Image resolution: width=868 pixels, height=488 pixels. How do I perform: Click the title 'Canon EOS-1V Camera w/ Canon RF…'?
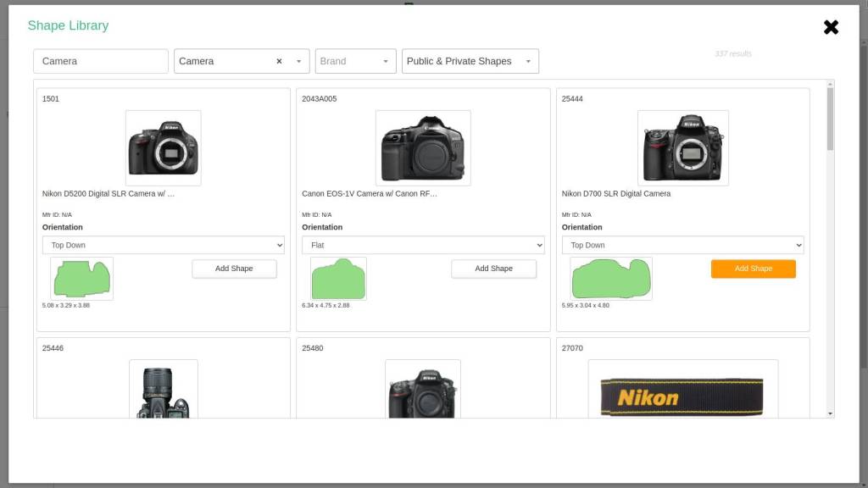point(370,194)
